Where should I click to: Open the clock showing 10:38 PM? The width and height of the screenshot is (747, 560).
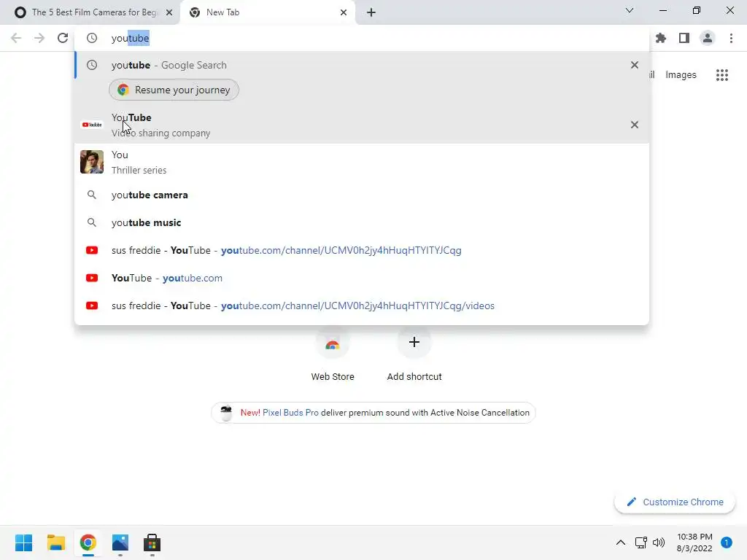coord(694,542)
